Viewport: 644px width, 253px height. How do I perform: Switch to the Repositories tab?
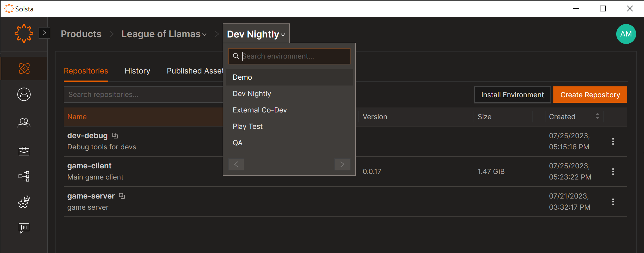click(86, 71)
